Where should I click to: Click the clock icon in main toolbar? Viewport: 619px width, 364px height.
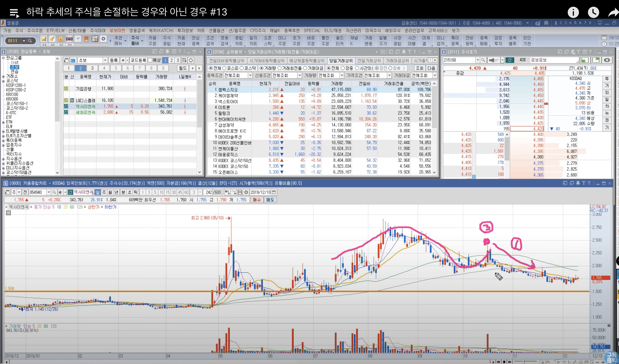click(78, 39)
